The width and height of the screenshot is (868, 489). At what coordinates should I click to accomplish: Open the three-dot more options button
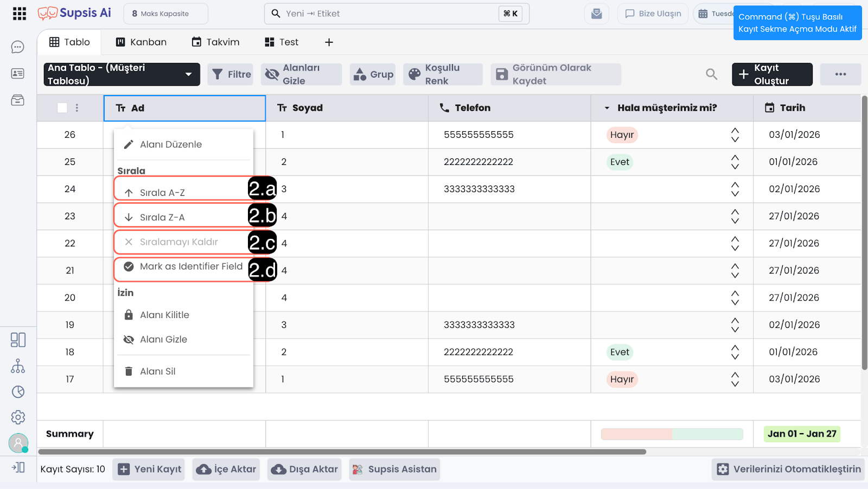click(x=840, y=74)
